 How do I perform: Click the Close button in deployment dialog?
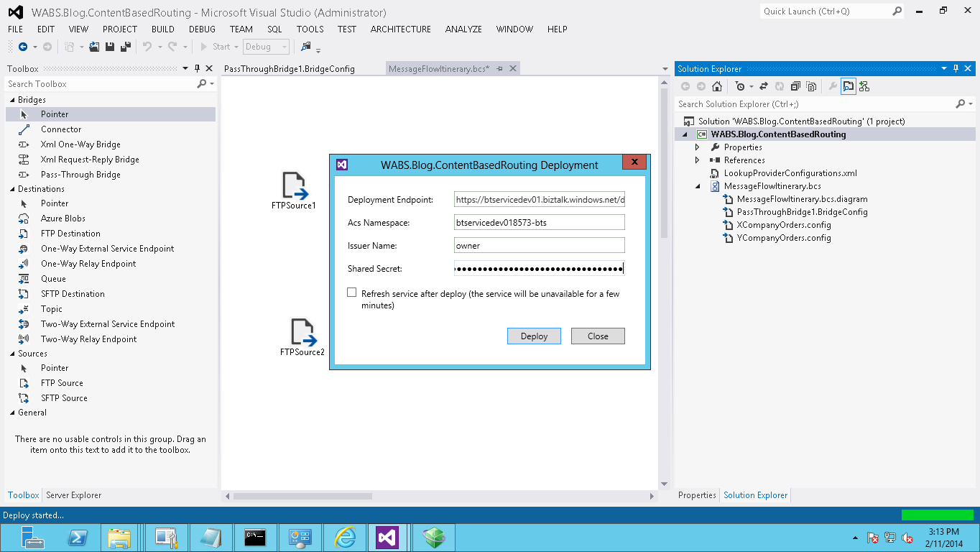[598, 336]
